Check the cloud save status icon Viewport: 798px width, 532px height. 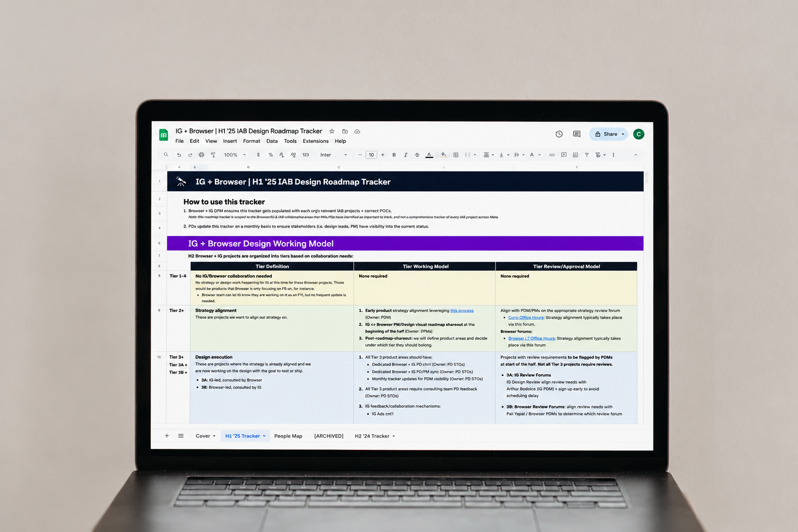357,131
